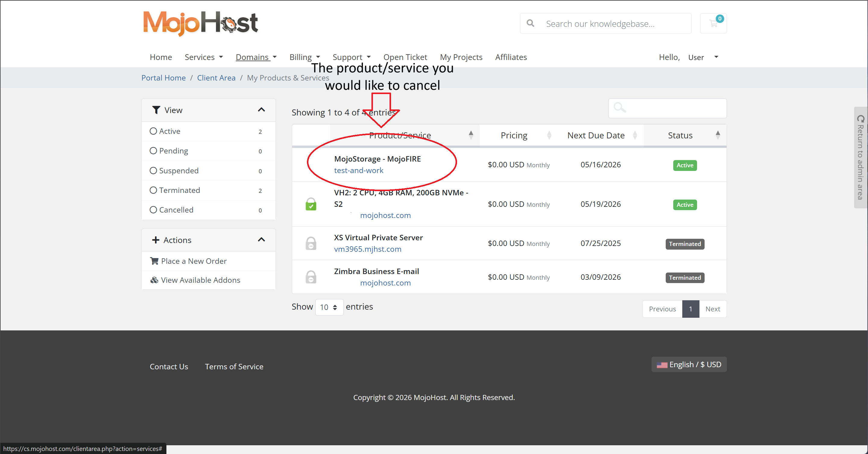
Task: Sort by Status column arrows
Action: 718,135
